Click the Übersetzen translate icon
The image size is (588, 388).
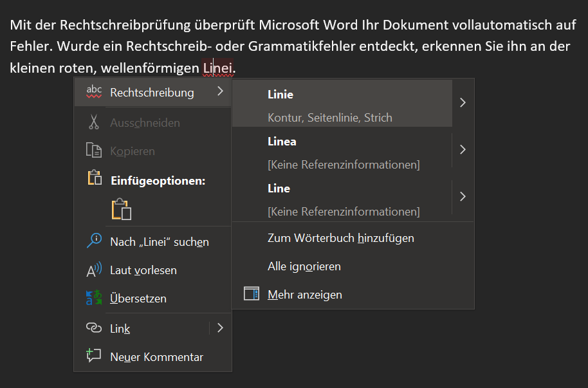pos(94,297)
